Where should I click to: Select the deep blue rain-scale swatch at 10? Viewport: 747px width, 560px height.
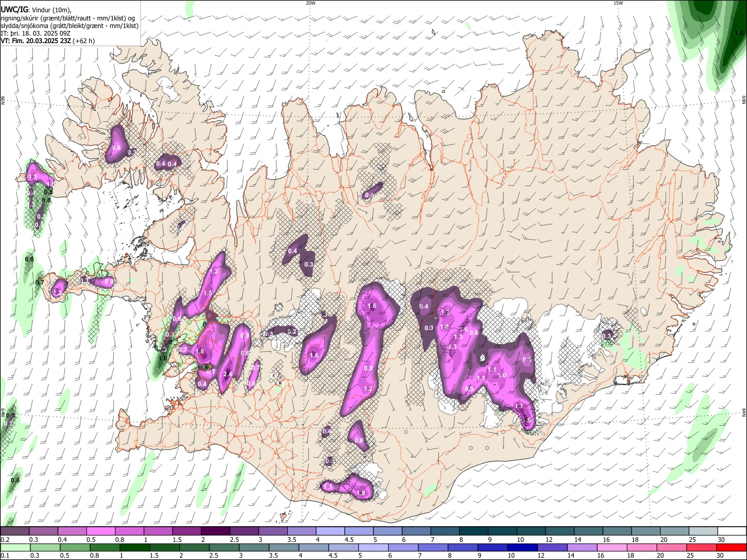tap(522, 547)
